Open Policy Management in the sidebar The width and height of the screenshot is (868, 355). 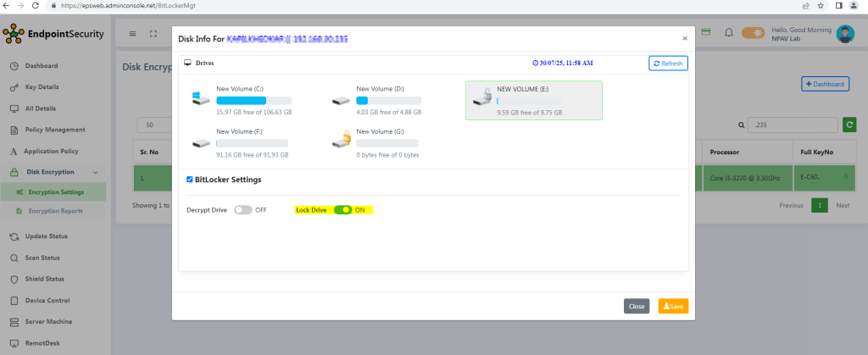point(54,130)
